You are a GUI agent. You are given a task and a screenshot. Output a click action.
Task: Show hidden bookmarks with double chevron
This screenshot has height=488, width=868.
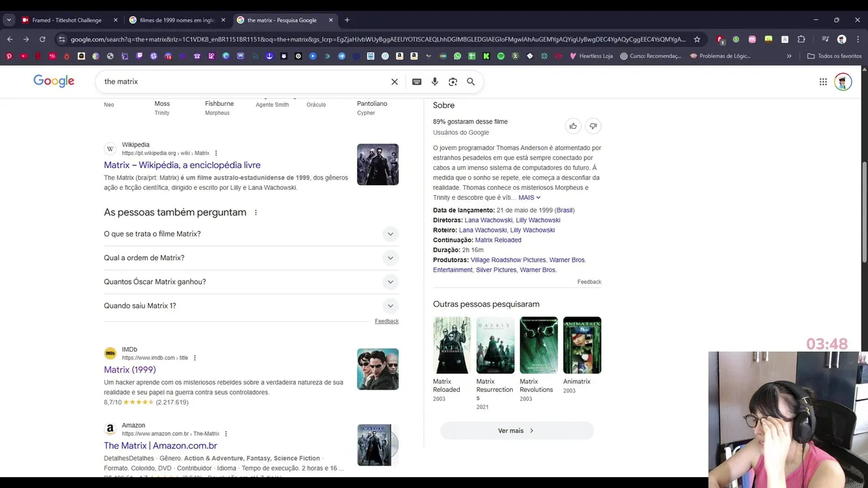[x=789, y=56]
